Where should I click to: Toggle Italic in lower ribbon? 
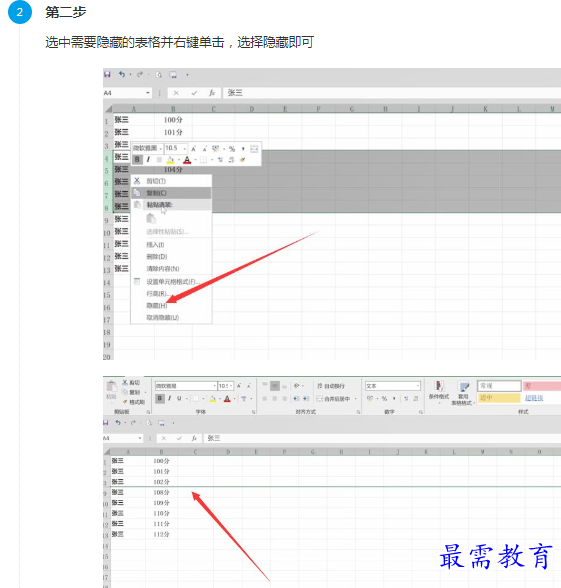(x=170, y=398)
